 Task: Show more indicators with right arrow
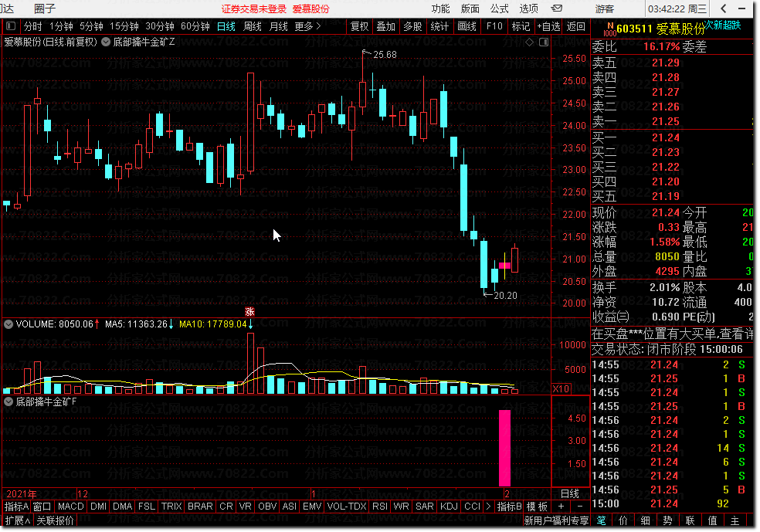(488, 507)
